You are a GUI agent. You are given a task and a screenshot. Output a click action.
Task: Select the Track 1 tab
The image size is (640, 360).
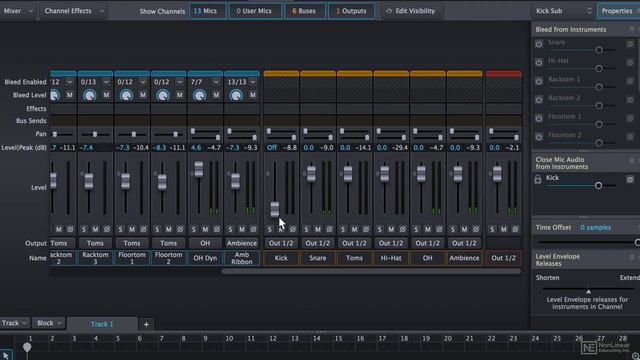(x=102, y=324)
